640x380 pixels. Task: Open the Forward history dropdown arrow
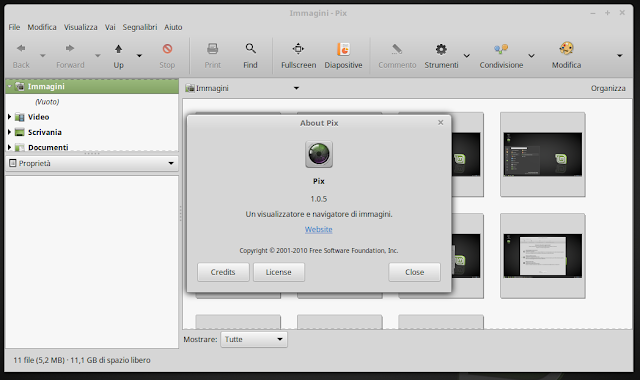click(98, 56)
